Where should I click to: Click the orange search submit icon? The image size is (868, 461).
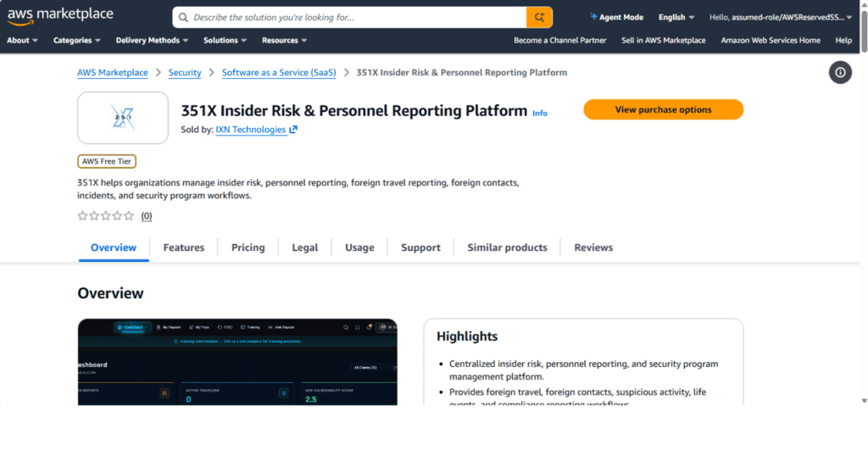point(539,17)
